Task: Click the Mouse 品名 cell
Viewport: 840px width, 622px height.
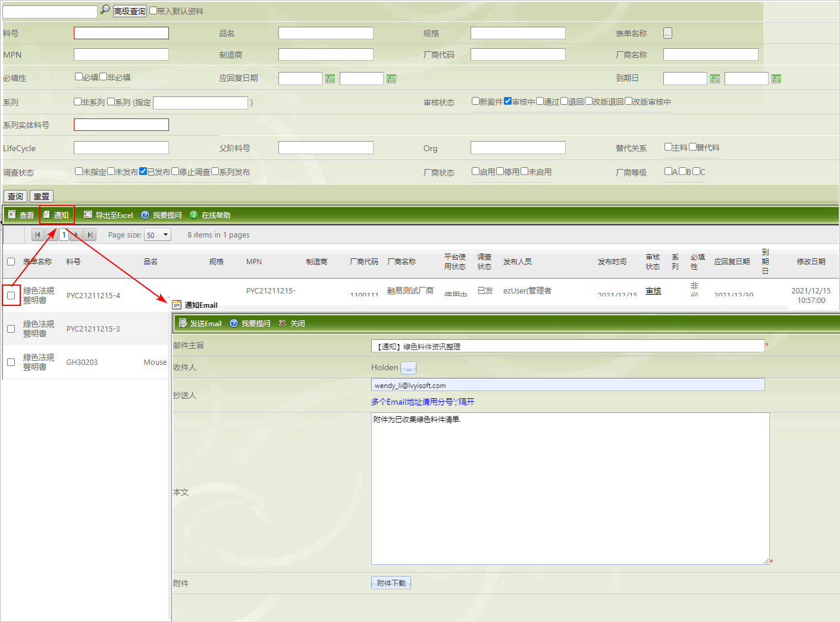Action: coord(155,362)
